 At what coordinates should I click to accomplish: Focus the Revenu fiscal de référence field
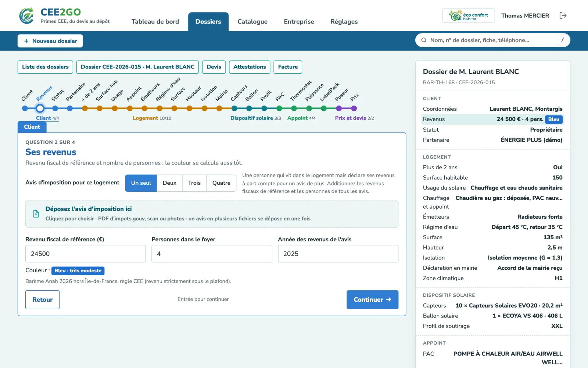click(86, 254)
